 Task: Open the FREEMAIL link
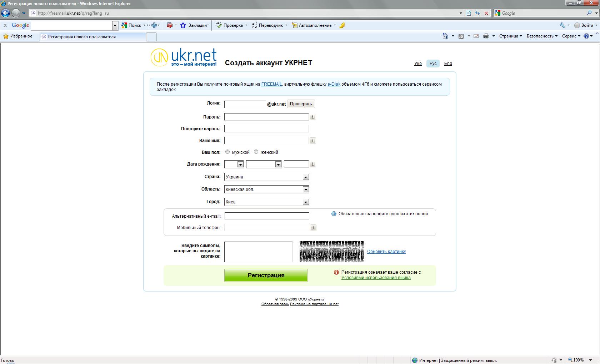271,84
